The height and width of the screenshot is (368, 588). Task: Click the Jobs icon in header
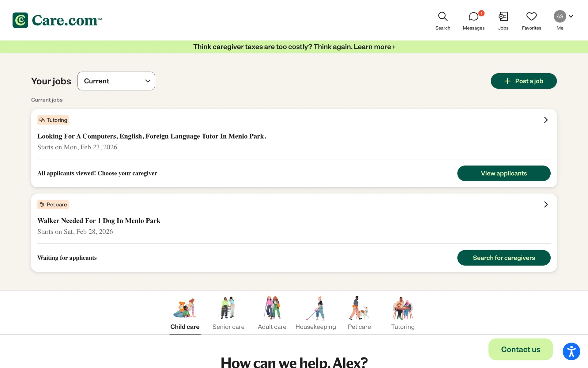click(x=503, y=21)
